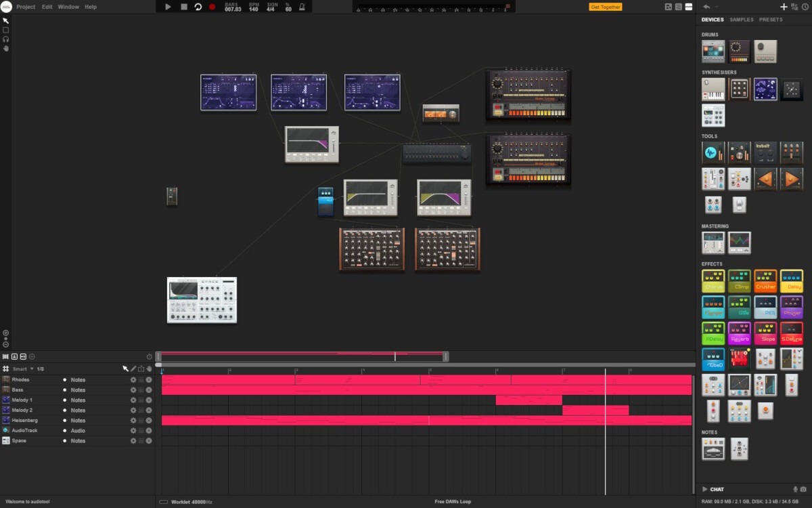
Task: Select the arrow selection tool in the timeline toolbar
Action: pyautogui.click(x=125, y=368)
